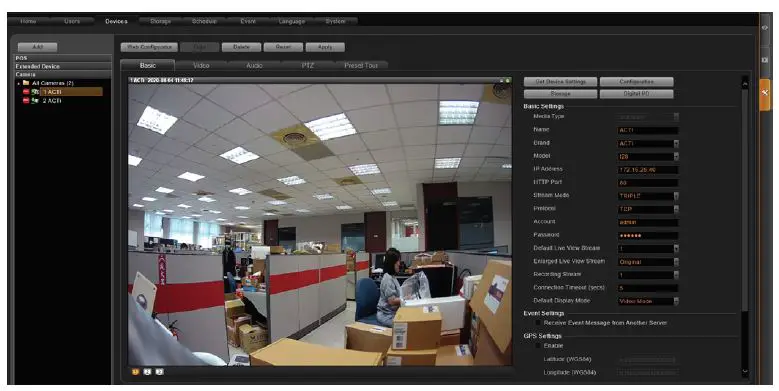Click the Connection Timeout field
The height and width of the screenshot is (391, 779).
pos(648,288)
